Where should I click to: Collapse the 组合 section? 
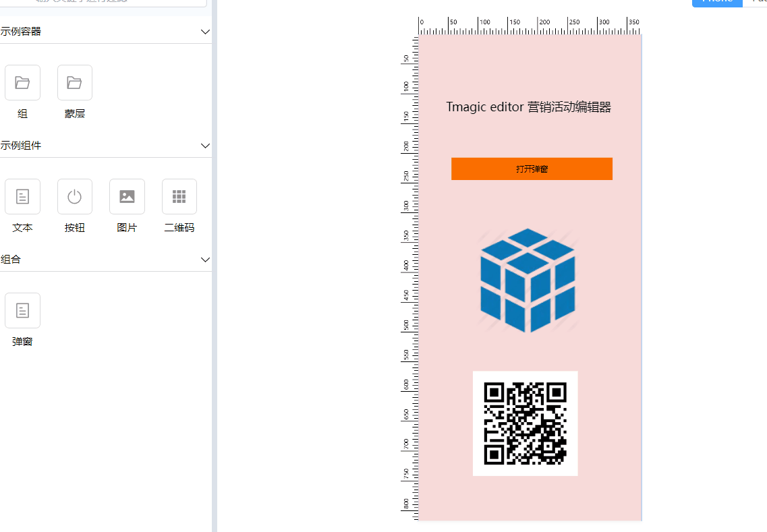pos(205,260)
